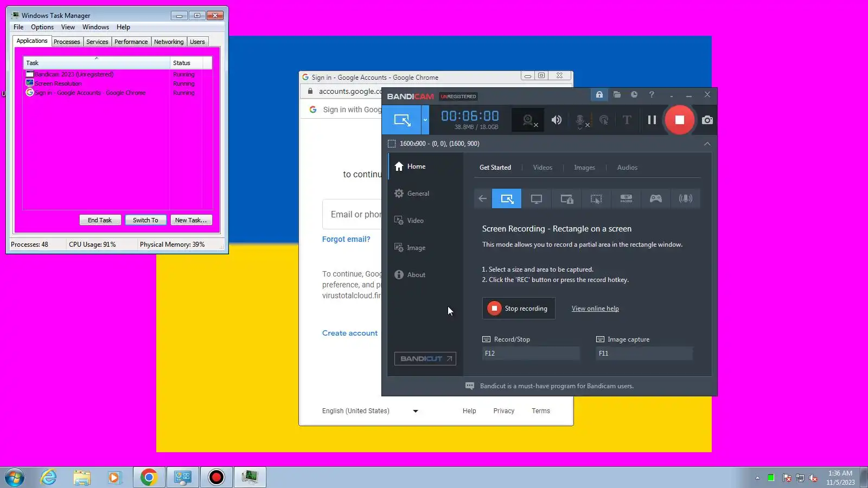Image resolution: width=868 pixels, height=488 pixels.
Task: Click the 1600x900 recording area selector
Action: [x=433, y=144]
